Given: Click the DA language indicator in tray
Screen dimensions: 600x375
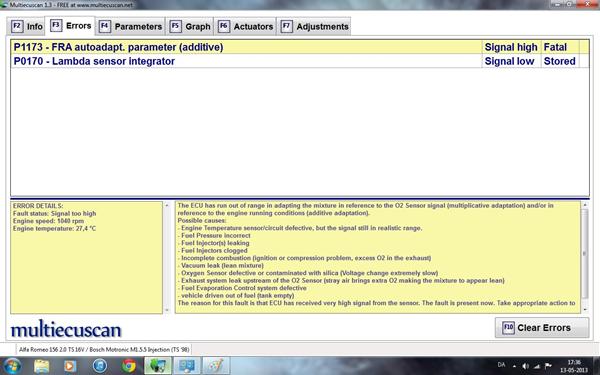Looking at the screenshot, I should 501,365.
